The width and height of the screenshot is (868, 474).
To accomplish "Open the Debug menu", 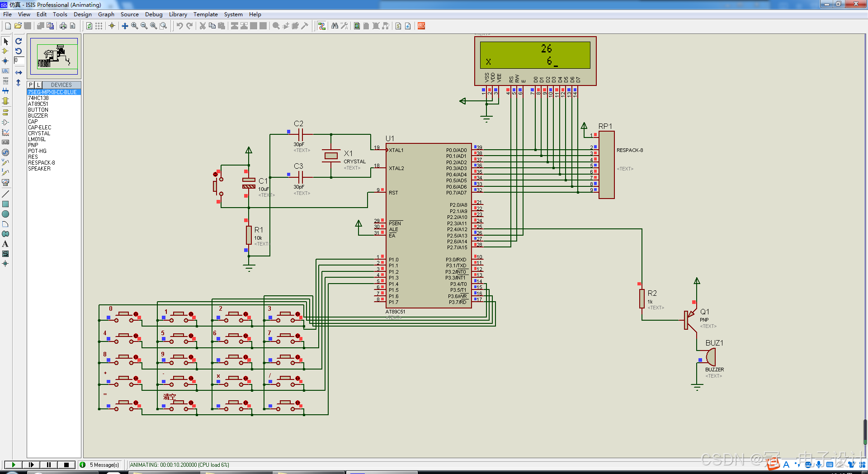I will (x=154, y=14).
